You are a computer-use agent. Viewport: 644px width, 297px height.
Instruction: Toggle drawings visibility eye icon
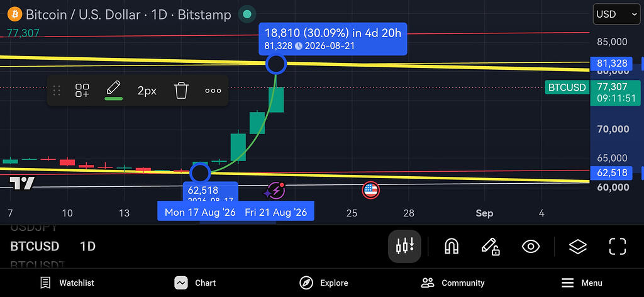531,247
